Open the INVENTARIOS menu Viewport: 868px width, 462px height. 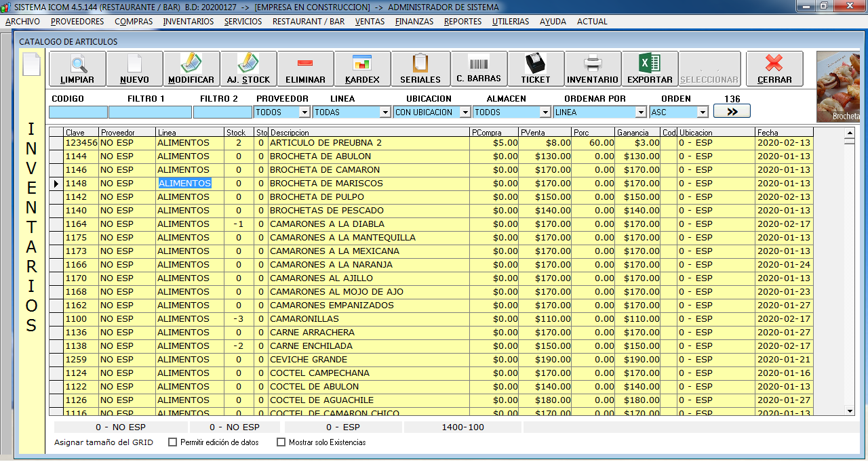189,22
